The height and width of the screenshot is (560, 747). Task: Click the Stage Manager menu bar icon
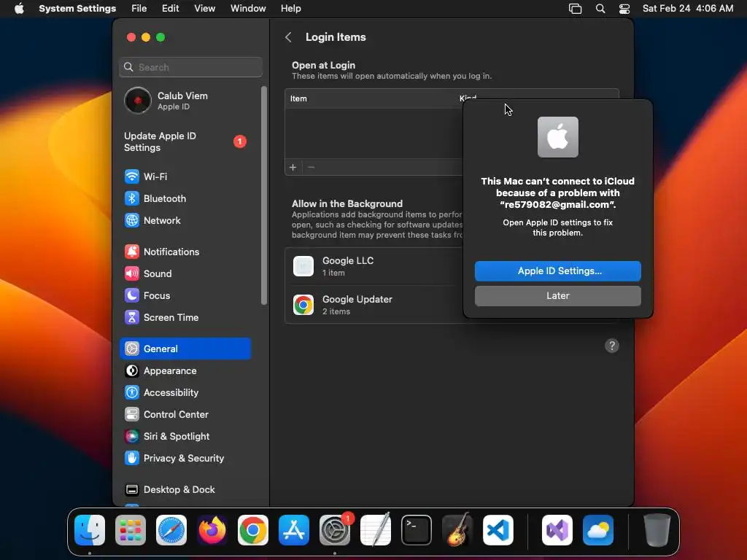[576, 9]
